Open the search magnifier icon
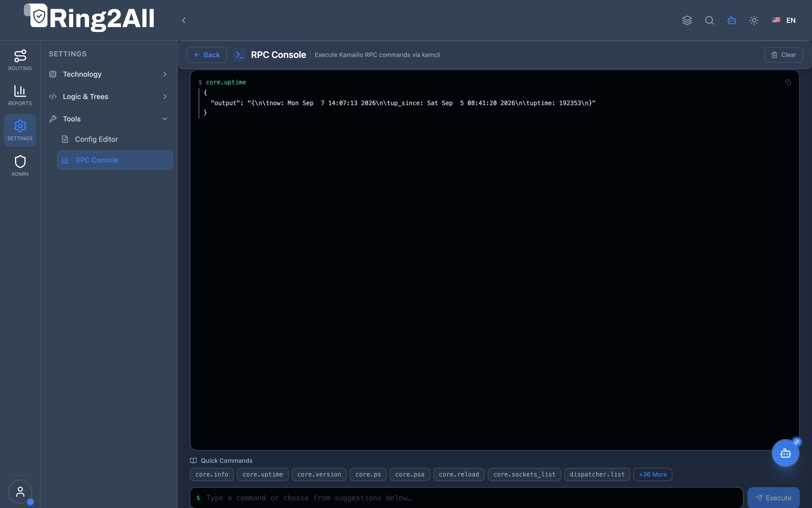The width and height of the screenshot is (812, 508). point(709,21)
